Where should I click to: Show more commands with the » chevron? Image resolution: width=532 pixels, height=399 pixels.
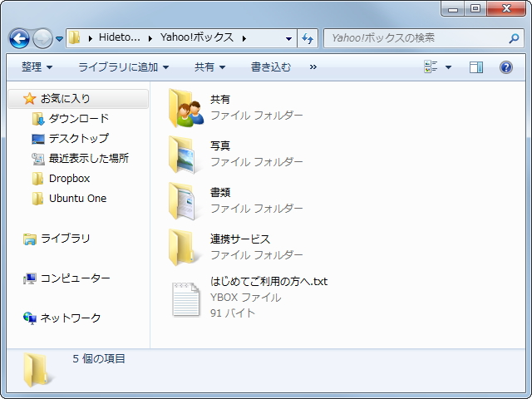click(313, 67)
